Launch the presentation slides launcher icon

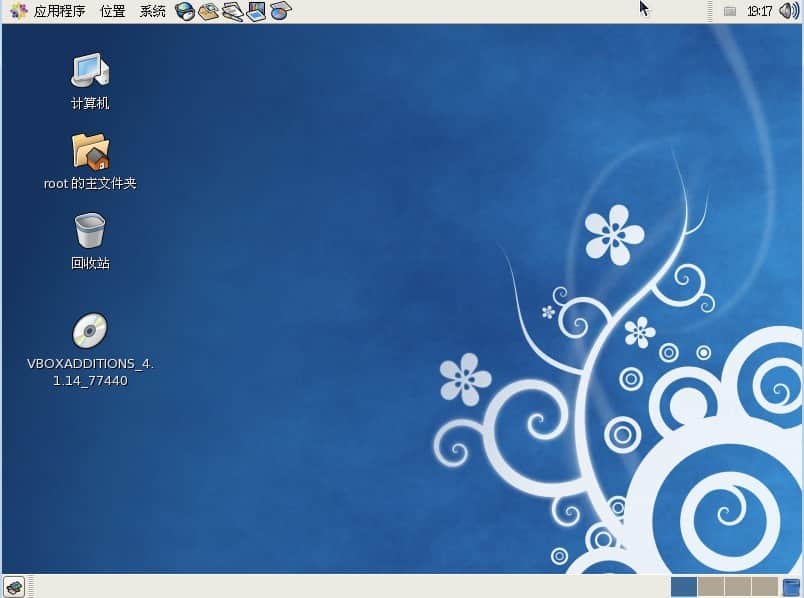pyautogui.click(x=257, y=11)
